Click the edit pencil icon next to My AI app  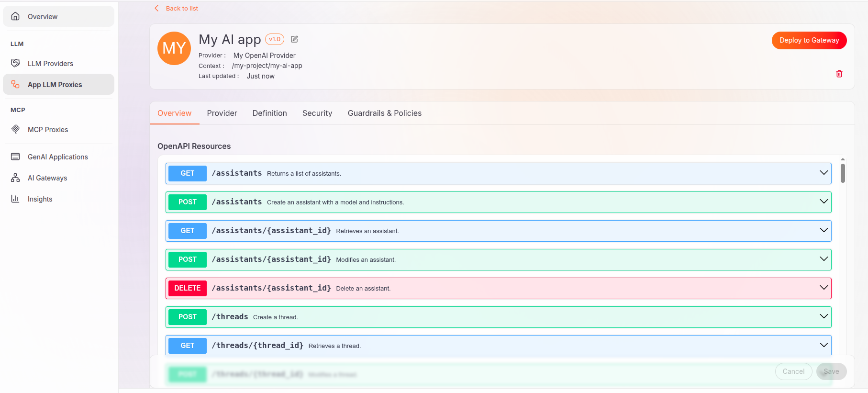(294, 39)
